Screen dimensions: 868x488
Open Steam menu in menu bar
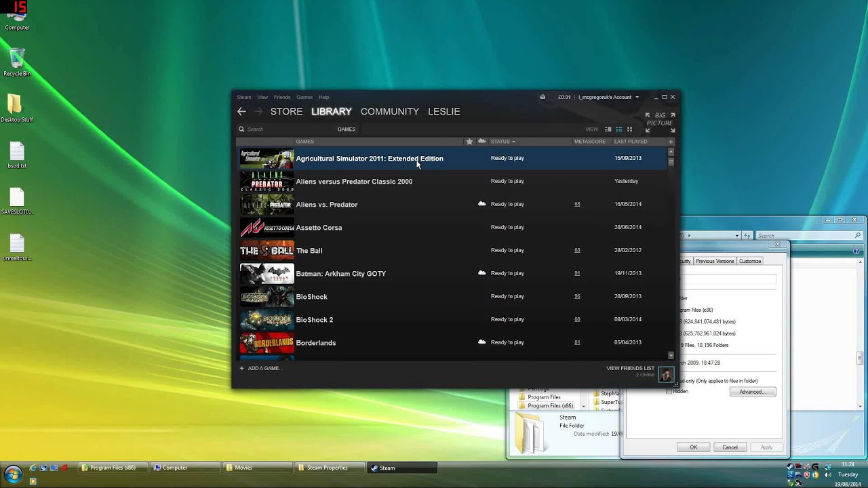244,97
